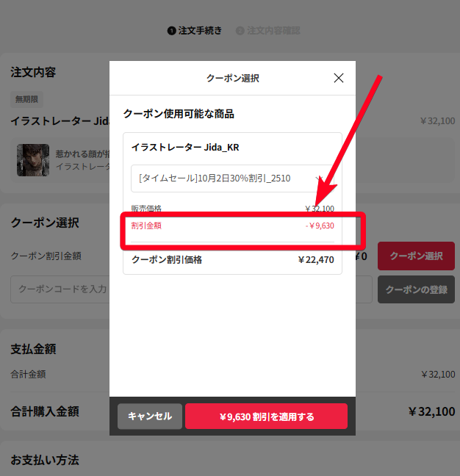Open the タイムセール coupon dropdown
The height and width of the screenshot is (476, 460).
(232, 178)
